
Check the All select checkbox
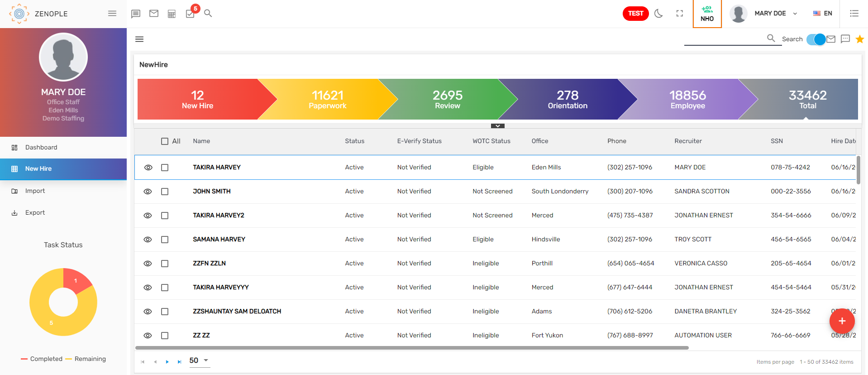(165, 141)
